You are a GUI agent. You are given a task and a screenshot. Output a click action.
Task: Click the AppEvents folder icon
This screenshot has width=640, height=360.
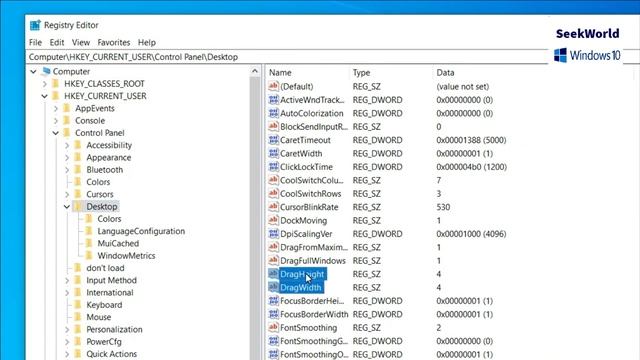(x=67, y=108)
